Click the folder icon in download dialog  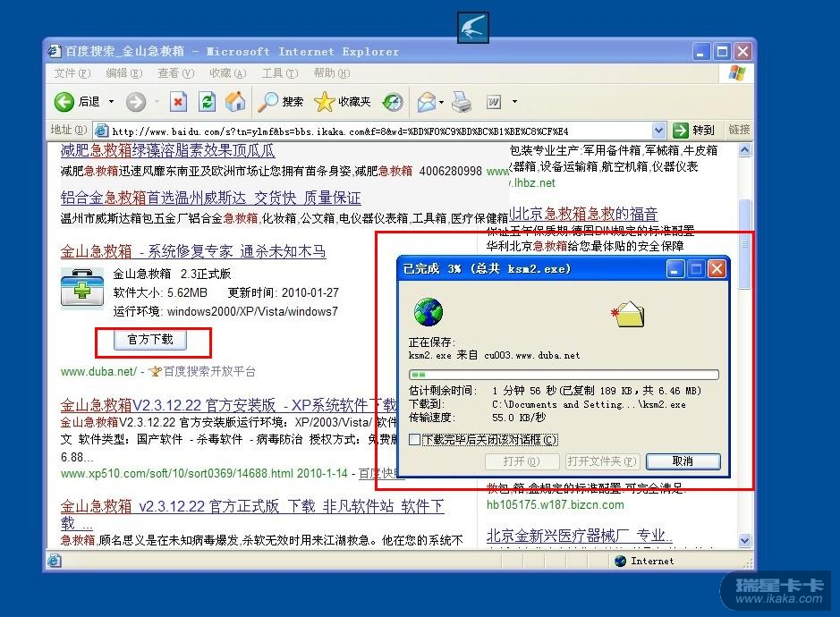tap(628, 314)
